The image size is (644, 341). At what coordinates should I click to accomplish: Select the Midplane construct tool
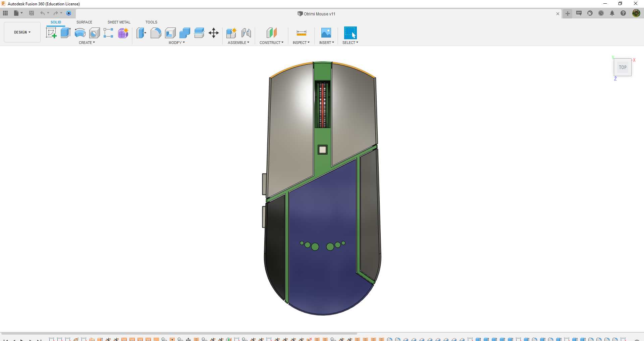pos(272,33)
